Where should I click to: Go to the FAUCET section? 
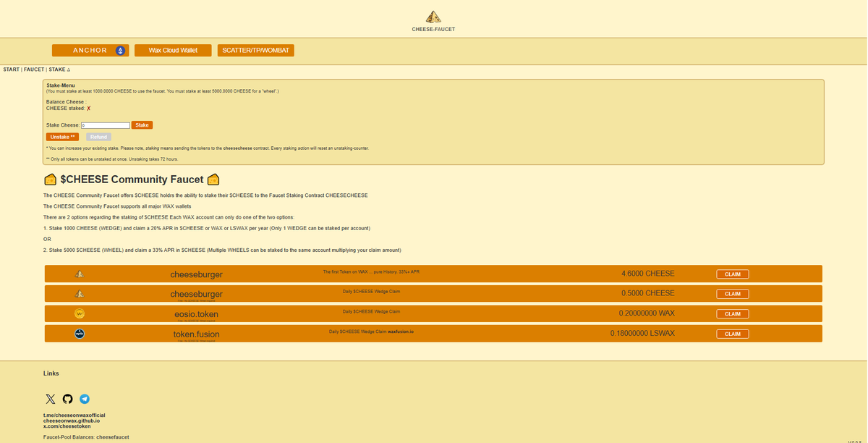34,69
